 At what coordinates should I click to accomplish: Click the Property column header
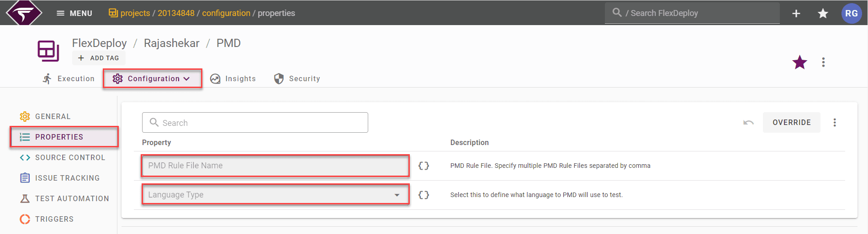(x=156, y=142)
